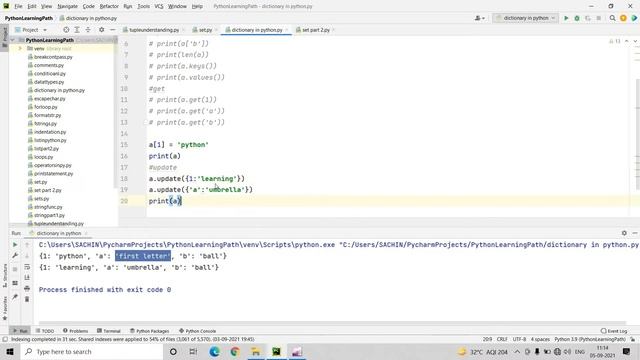Open the Refactor menu
The height and width of the screenshot is (360, 640).
(109, 7)
